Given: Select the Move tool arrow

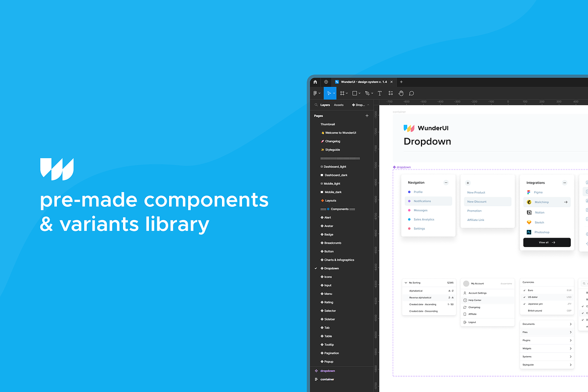Looking at the screenshot, I should pos(329,93).
